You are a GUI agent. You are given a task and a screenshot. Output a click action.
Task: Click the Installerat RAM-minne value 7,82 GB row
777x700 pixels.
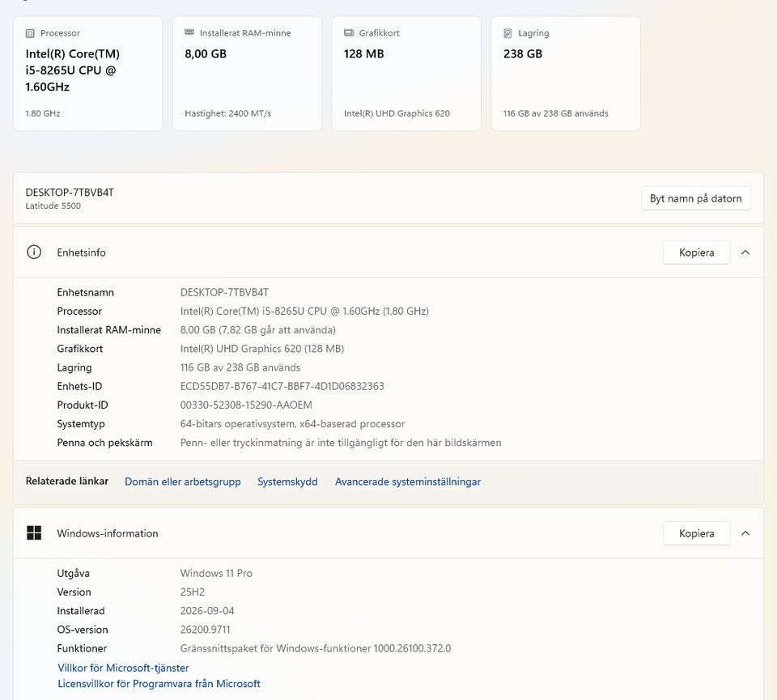(x=258, y=330)
